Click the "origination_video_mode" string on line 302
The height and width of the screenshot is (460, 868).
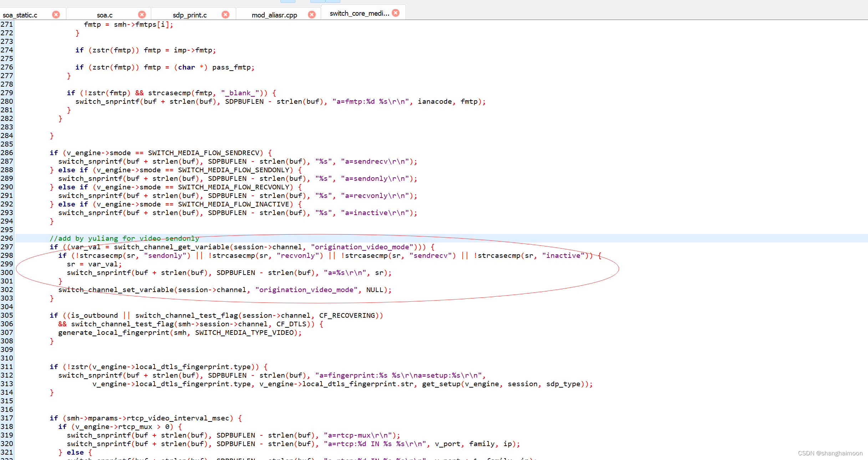[306, 290]
